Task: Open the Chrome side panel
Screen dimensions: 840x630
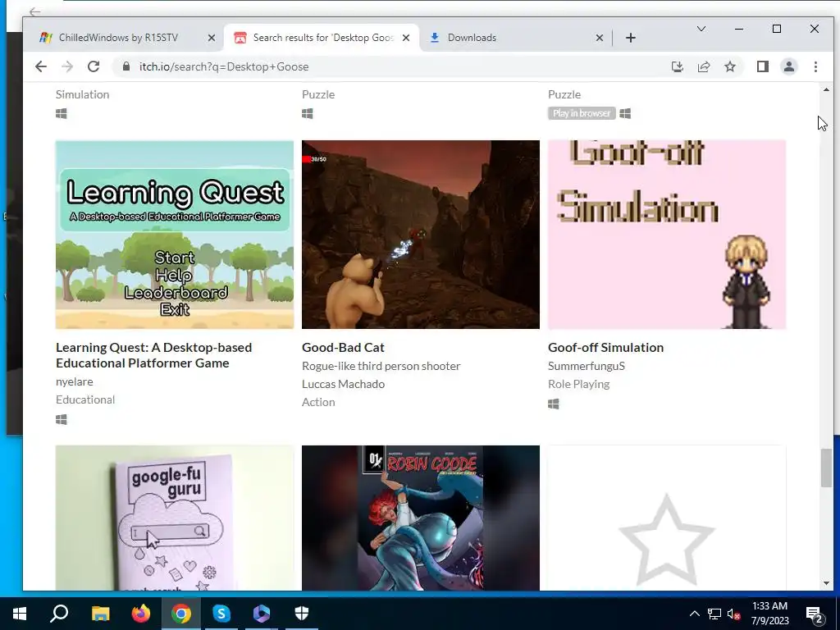Action: [x=762, y=66]
